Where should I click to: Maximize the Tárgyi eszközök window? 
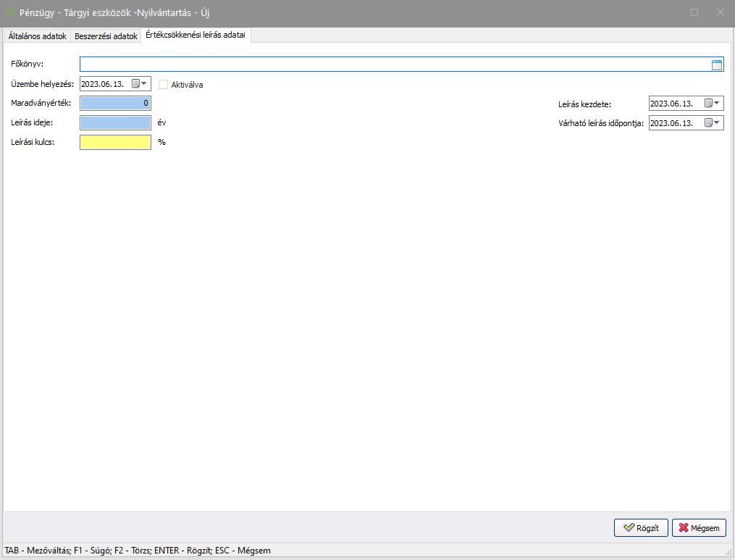click(x=694, y=13)
